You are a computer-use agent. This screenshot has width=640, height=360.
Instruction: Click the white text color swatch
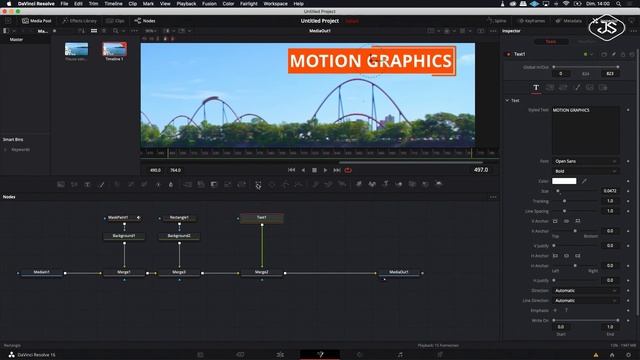click(x=564, y=181)
